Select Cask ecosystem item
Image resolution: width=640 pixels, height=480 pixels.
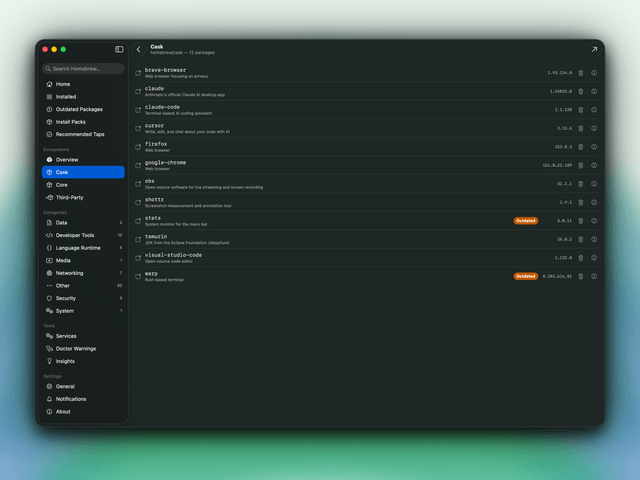[83, 172]
